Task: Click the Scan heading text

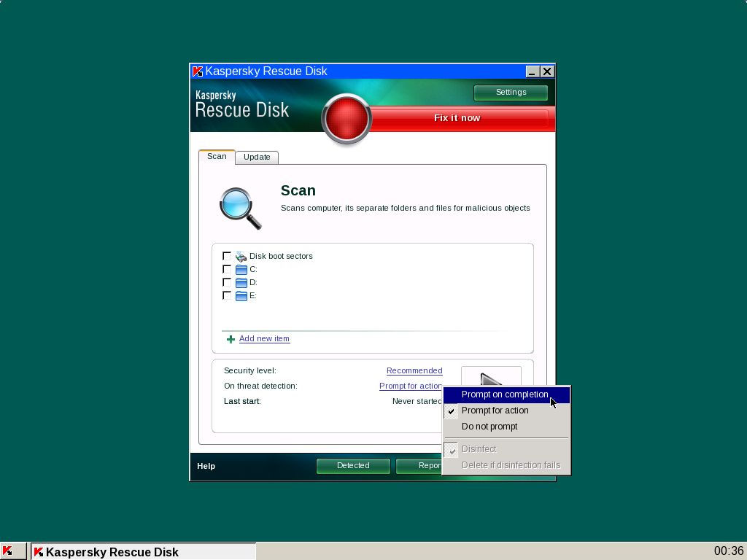Action: pyautogui.click(x=298, y=190)
